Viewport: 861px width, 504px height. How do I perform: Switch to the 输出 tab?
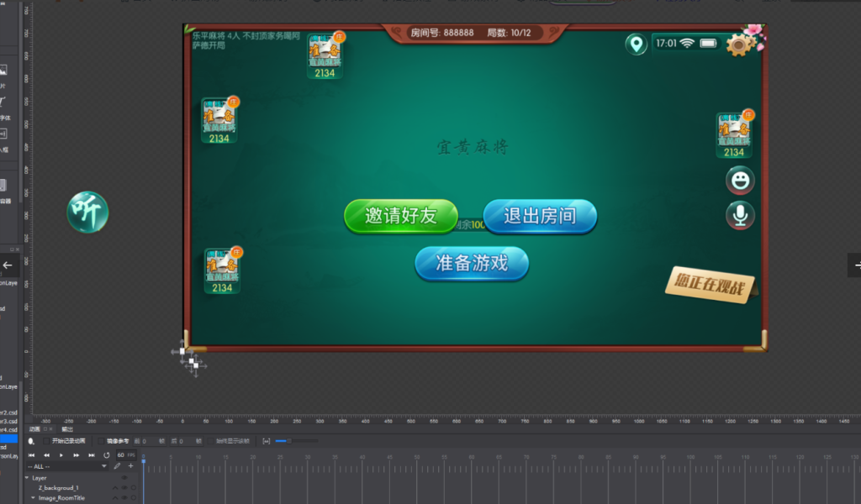(66, 429)
